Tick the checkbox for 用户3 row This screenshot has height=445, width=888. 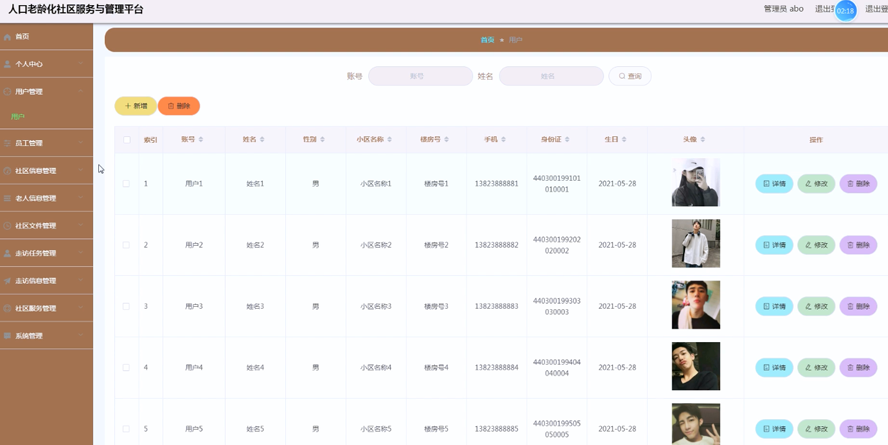[x=126, y=306]
